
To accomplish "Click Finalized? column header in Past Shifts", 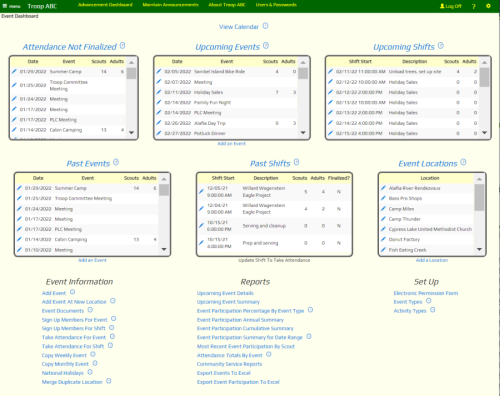I will (339, 178).
